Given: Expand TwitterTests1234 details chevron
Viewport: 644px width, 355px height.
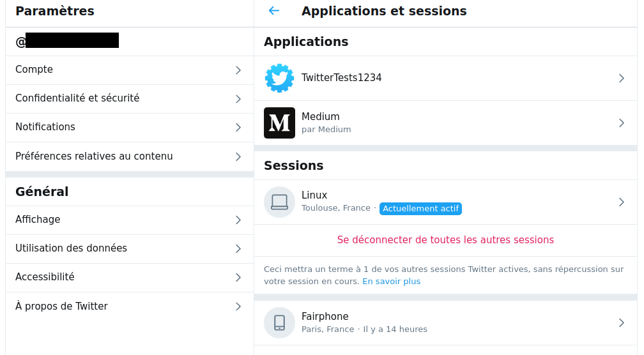Looking at the screenshot, I should pos(622,79).
